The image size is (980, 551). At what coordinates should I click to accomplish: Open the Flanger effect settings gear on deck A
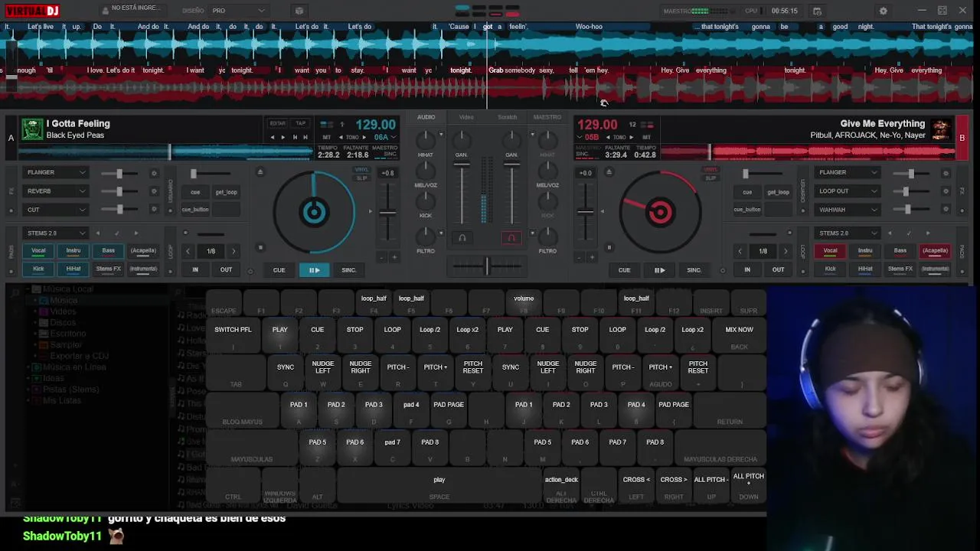pos(154,173)
